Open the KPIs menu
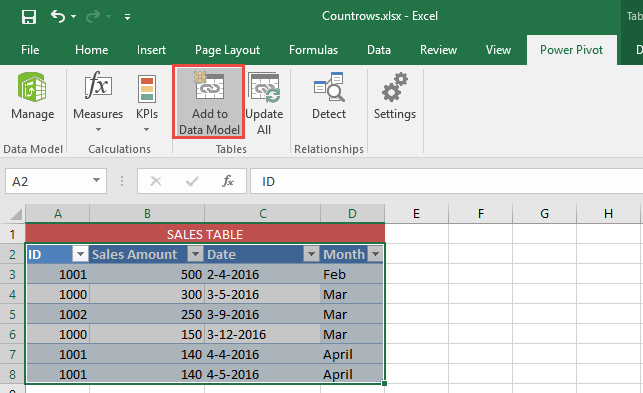 (147, 101)
